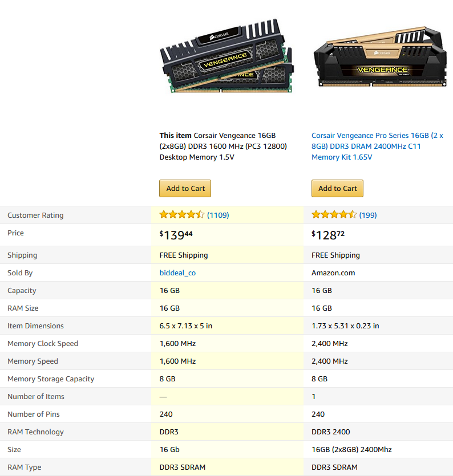Click the Amazon.com seller text
Image resolution: width=453 pixels, height=476 pixels.
(333, 273)
